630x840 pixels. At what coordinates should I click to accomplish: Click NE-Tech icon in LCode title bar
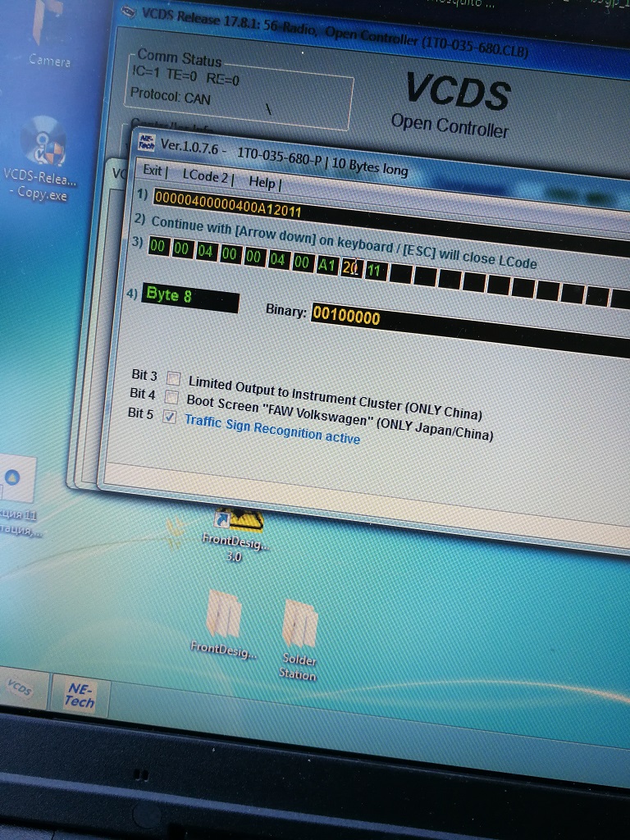tap(147, 143)
